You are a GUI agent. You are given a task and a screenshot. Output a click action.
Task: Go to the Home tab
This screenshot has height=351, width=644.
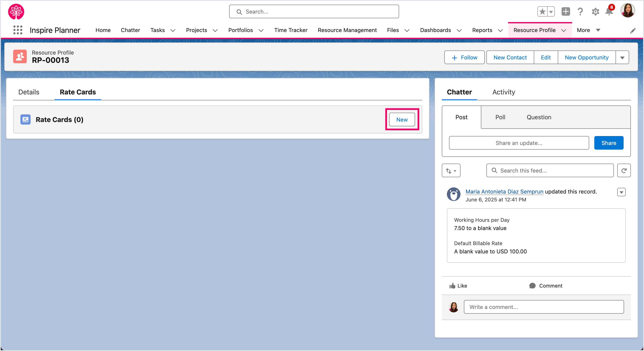[x=103, y=30]
